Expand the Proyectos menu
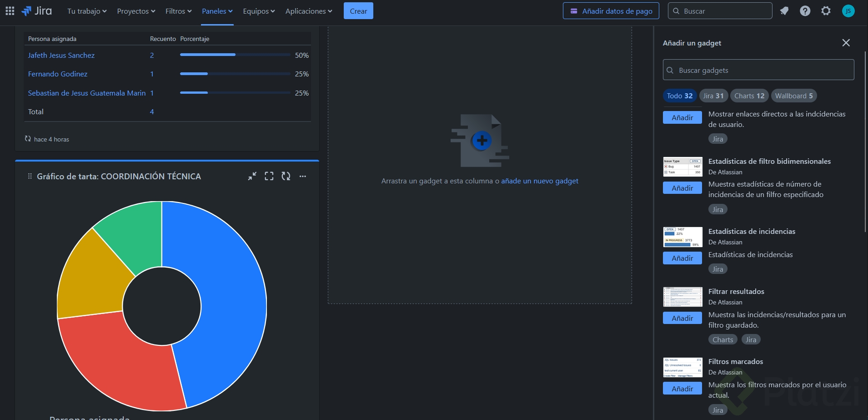 coord(136,11)
